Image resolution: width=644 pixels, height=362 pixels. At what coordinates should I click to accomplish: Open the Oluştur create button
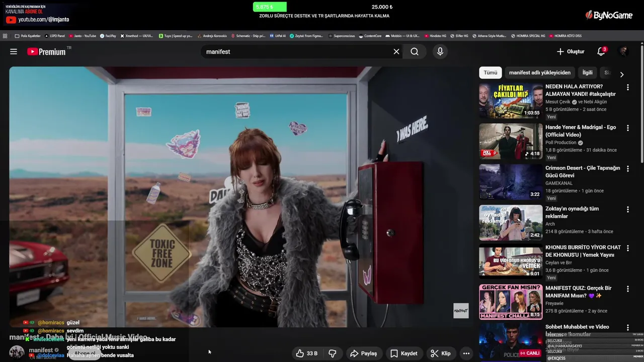(571, 52)
